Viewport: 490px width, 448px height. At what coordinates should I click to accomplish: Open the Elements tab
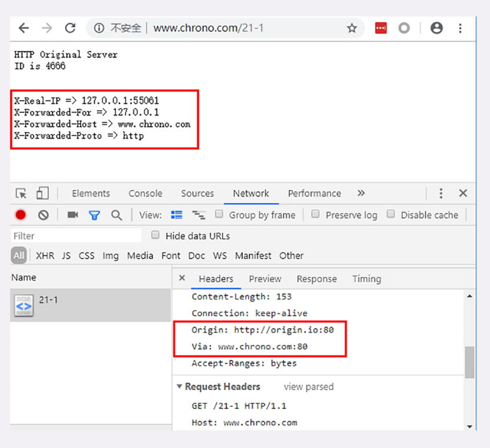pyautogui.click(x=91, y=193)
